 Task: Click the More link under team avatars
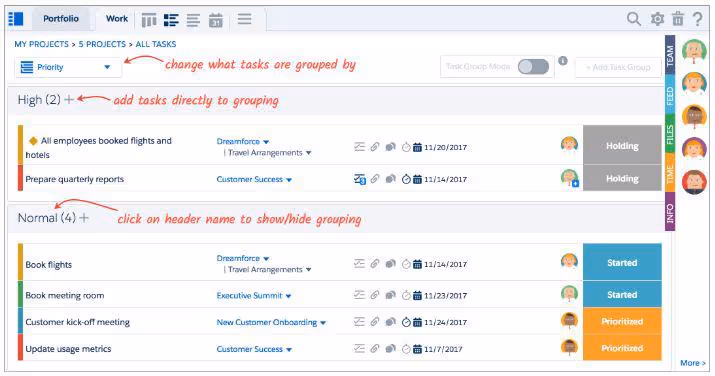(x=693, y=363)
